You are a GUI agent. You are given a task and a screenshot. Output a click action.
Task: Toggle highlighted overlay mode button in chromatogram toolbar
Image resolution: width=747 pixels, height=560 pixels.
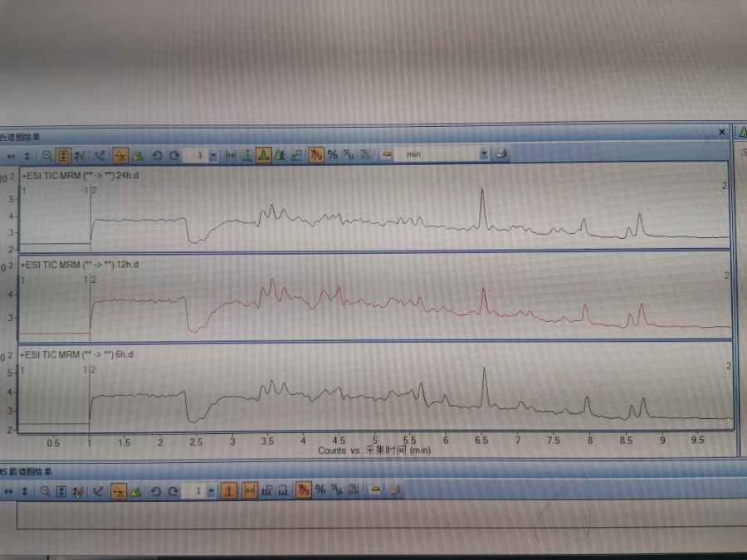pos(121,155)
